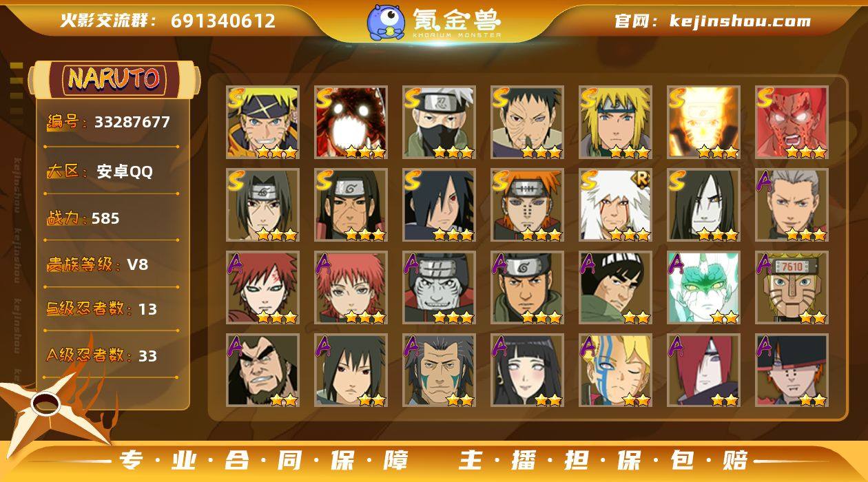Image resolution: width=868 pixels, height=482 pixels.
Task: Select the bowl-cut Rock Lee portrait
Action: pyautogui.click(x=615, y=287)
